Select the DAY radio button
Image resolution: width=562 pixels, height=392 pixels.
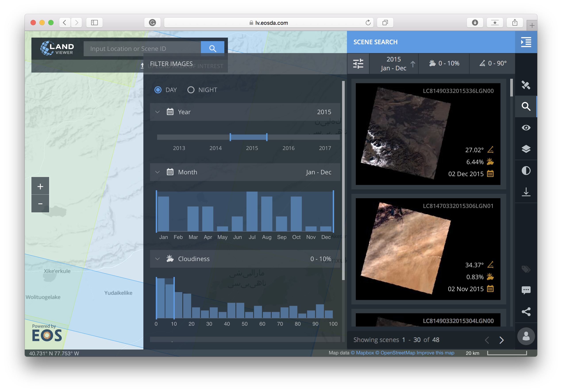click(x=158, y=90)
